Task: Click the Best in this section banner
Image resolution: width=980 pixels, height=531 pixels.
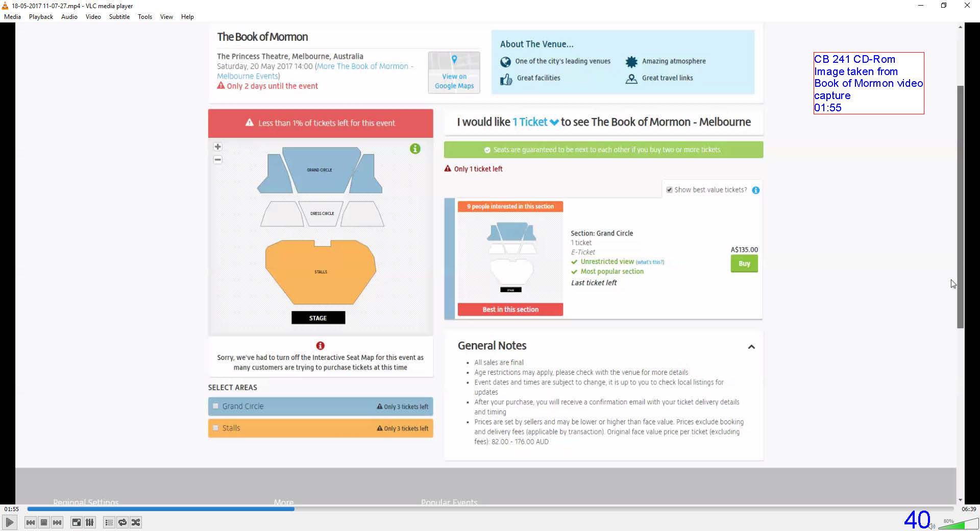Action: click(510, 309)
